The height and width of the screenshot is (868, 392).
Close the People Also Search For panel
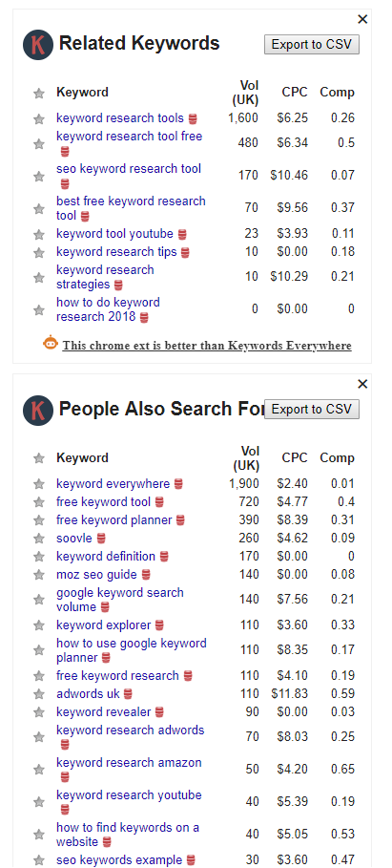point(362,384)
